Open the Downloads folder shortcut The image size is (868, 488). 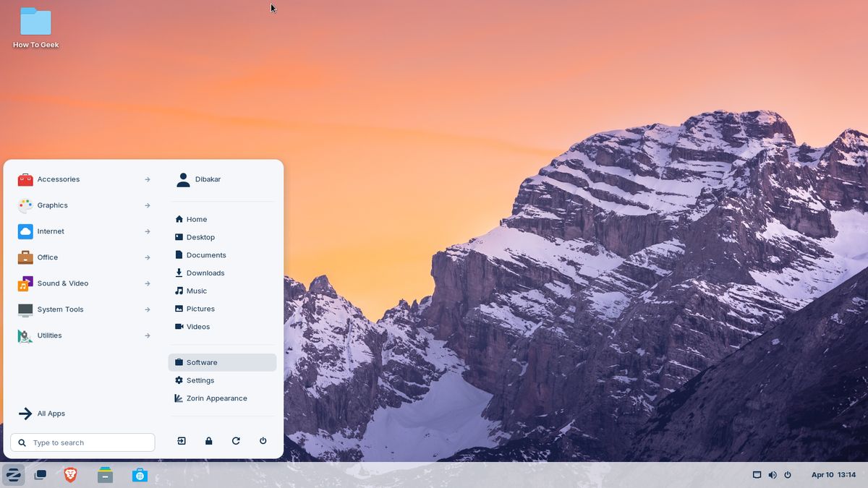(205, 273)
